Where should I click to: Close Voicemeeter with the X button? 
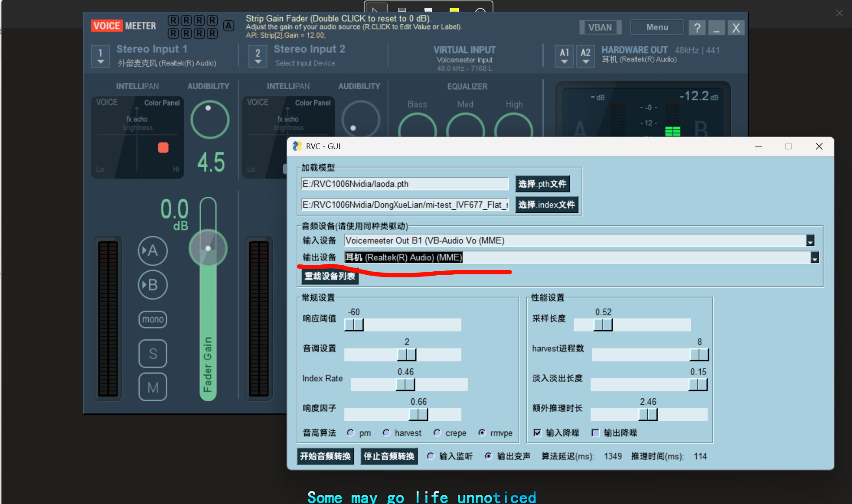[736, 28]
